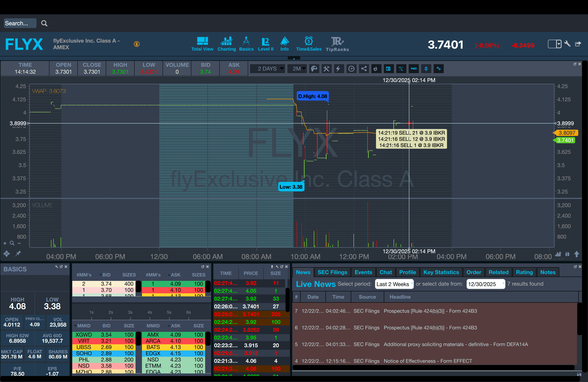The width and height of the screenshot is (588, 382).
Task: Toggle the flame heat icon
Action: 375,69
